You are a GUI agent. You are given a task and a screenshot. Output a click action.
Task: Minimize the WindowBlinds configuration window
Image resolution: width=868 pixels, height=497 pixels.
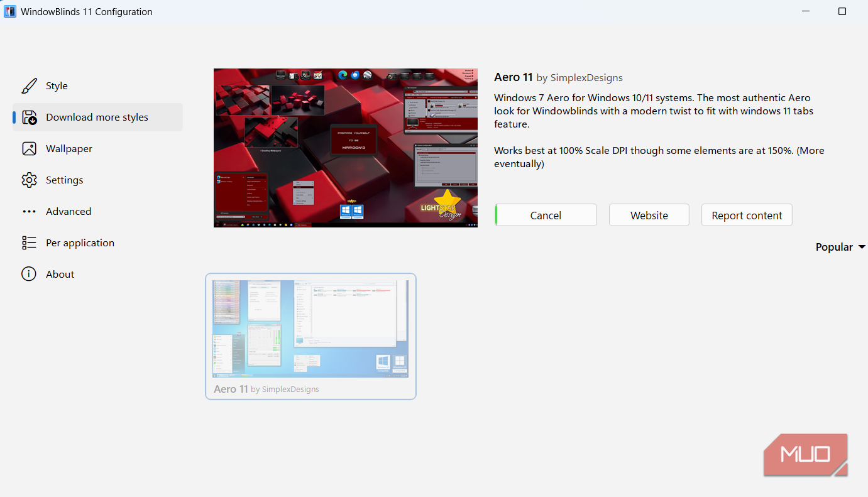point(805,11)
